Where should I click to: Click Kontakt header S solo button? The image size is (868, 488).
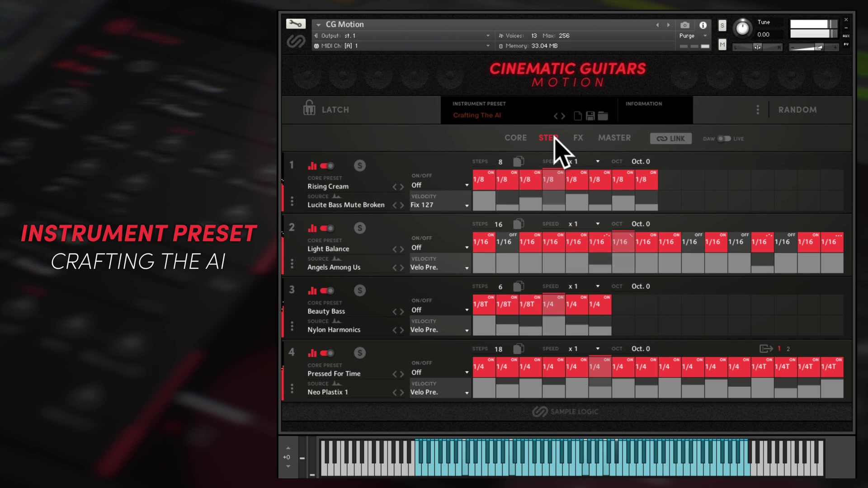coord(722,25)
